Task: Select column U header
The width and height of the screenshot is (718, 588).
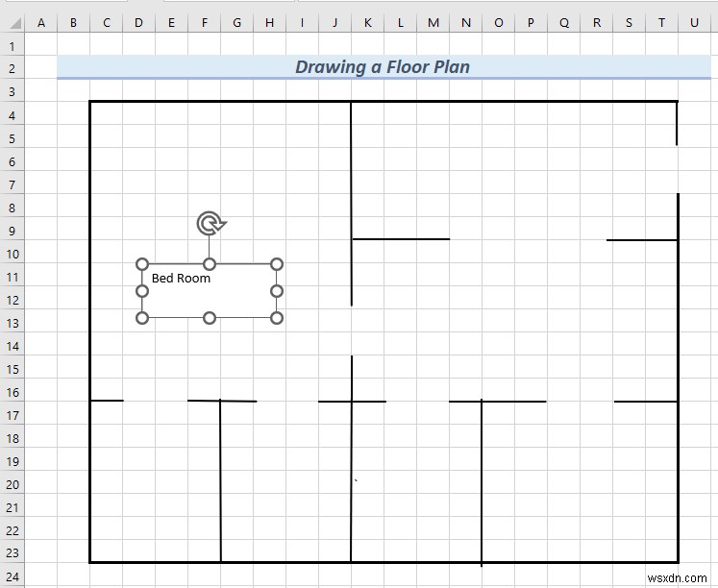Action: [x=695, y=23]
